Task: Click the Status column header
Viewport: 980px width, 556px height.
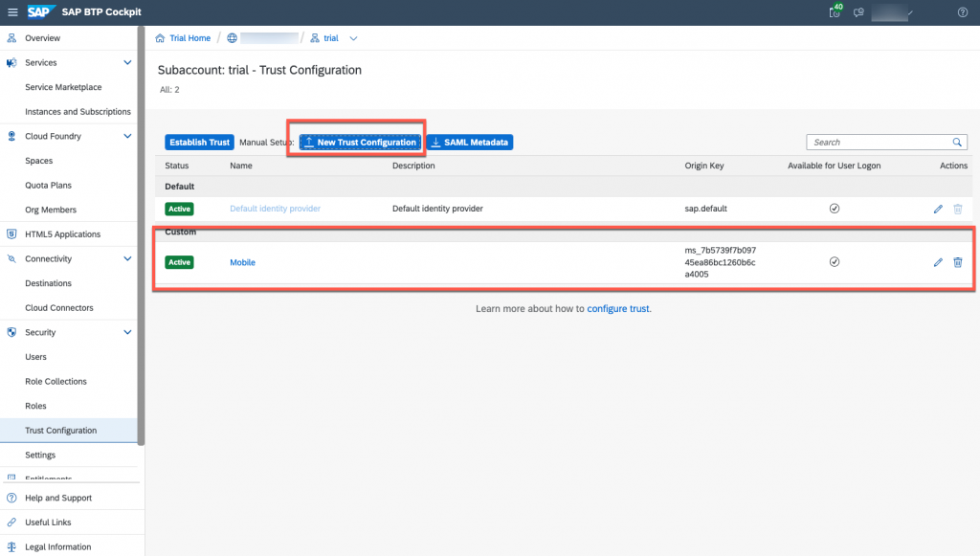Action: pyautogui.click(x=177, y=166)
